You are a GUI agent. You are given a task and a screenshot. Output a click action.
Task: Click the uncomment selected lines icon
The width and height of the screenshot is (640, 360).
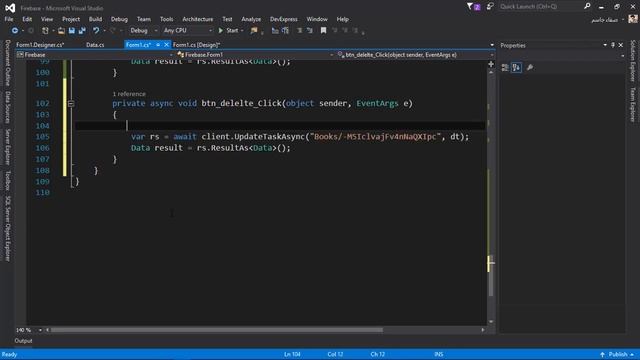285,31
